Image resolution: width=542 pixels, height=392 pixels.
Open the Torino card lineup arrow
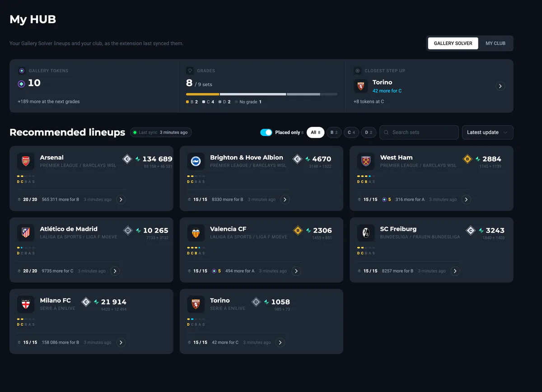point(280,342)
